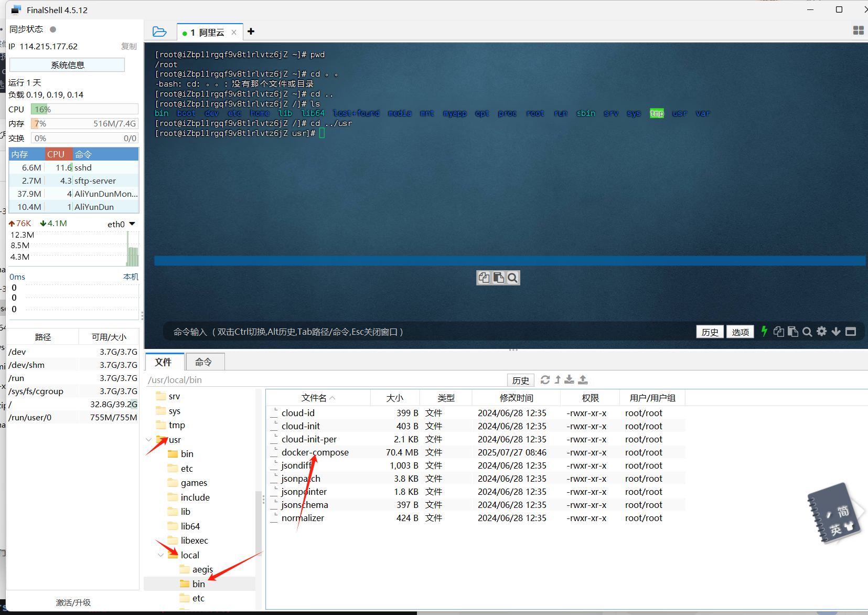Sort files by 修改时间 column header
This screenshot has width=868, height=615.
(516, 398)
